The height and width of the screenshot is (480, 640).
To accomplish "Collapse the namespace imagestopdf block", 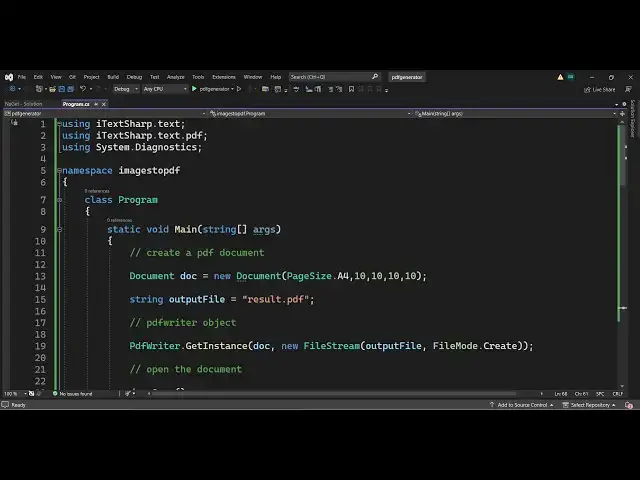I will pyautogui.click(x=60, y=170).
